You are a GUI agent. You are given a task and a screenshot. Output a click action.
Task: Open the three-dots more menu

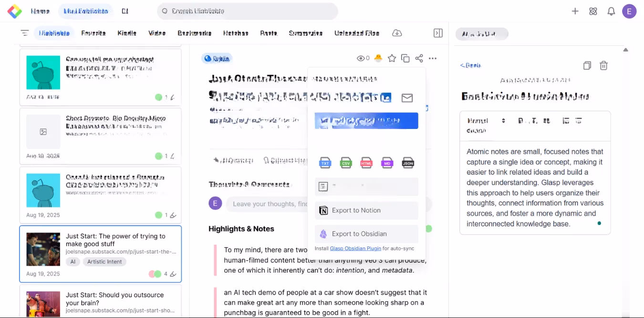433,58
